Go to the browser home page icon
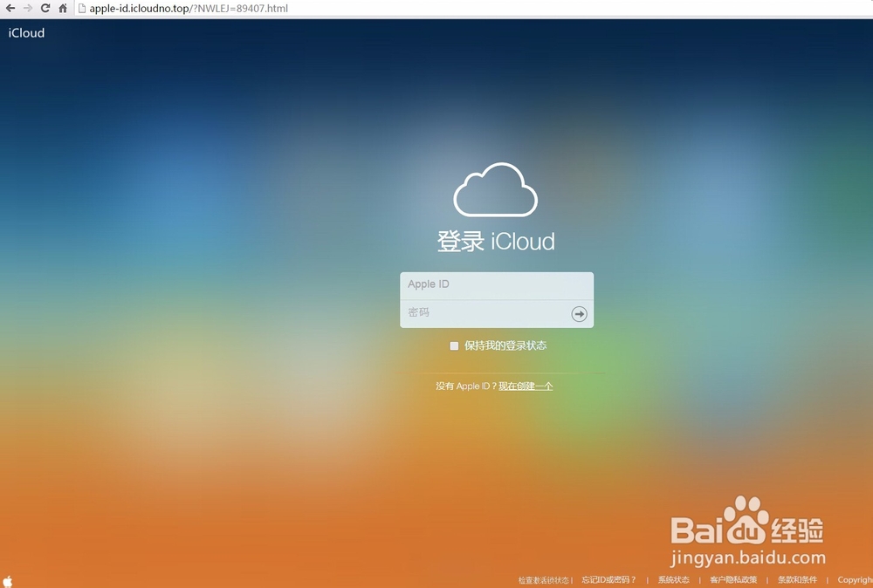Screen dimensions: 873x588 click(63, 9)
